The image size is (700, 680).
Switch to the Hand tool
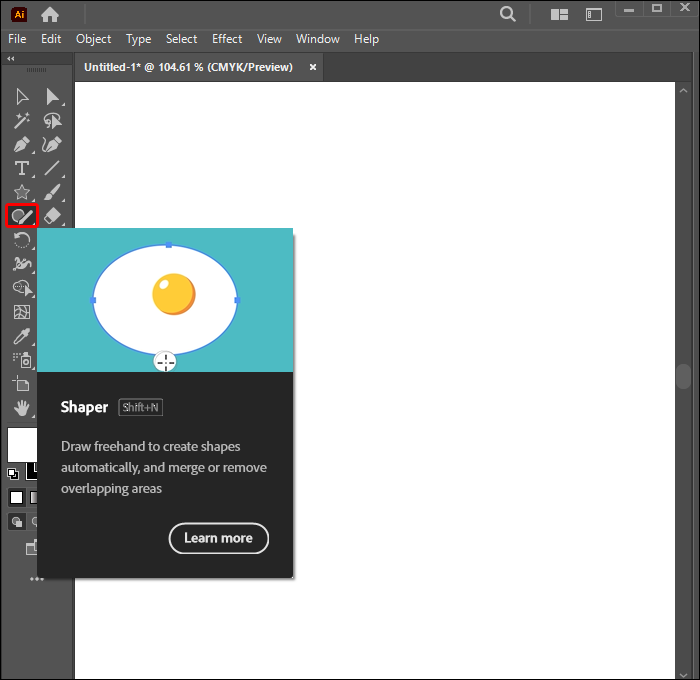pyautogui.click(x=21, y=407)
